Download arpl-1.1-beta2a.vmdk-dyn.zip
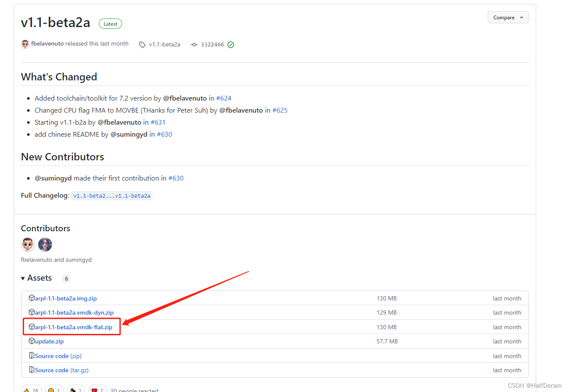Viewport: 568px width, 392px height. (74, 312)
